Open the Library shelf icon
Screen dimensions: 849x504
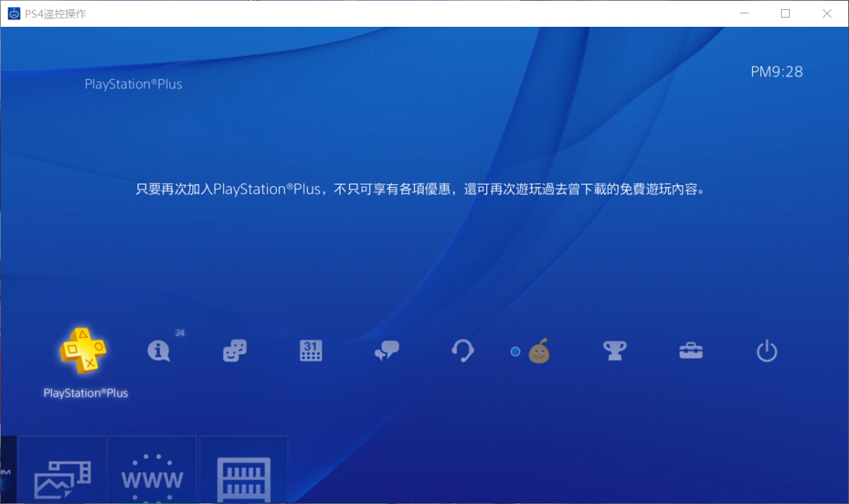coord(244,473)
